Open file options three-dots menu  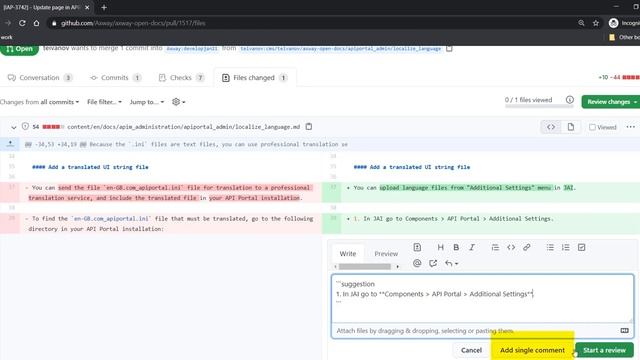coord(630,127)
